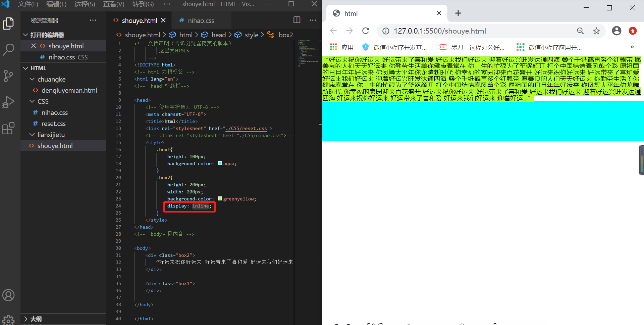The width and height of the screenshot is (644, 325).
Task: Open the Explorer view in activity bar
Action: 8,24
